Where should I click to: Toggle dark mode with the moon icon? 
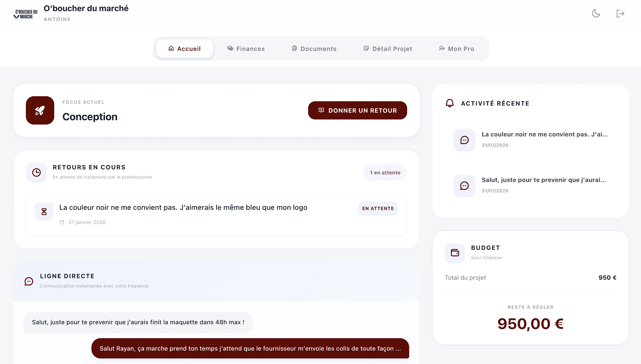pos(596,13)
